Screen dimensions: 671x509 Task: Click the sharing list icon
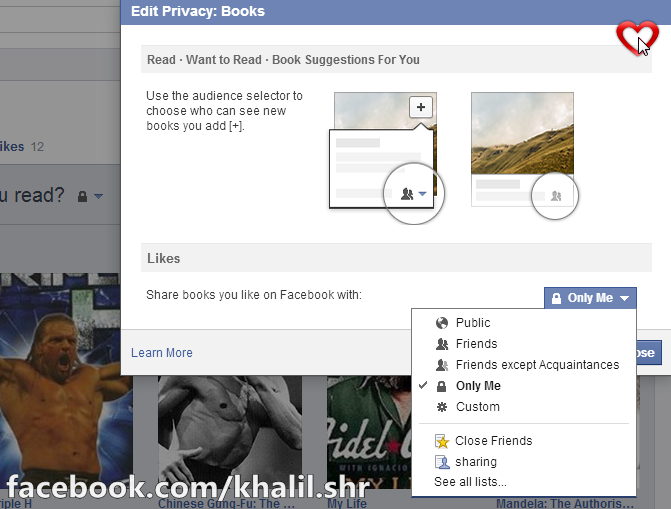click(x=442, y=462)
